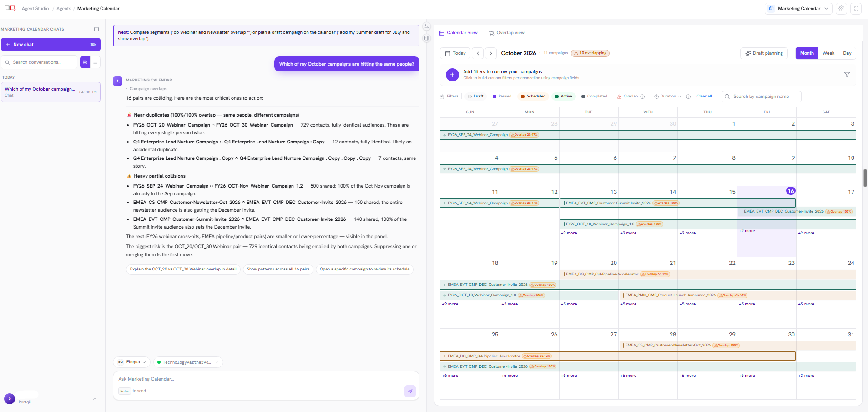868x412 pixels.
Task: Click the funnel filter icon in the calendar panel
Action: coord(847,75)
